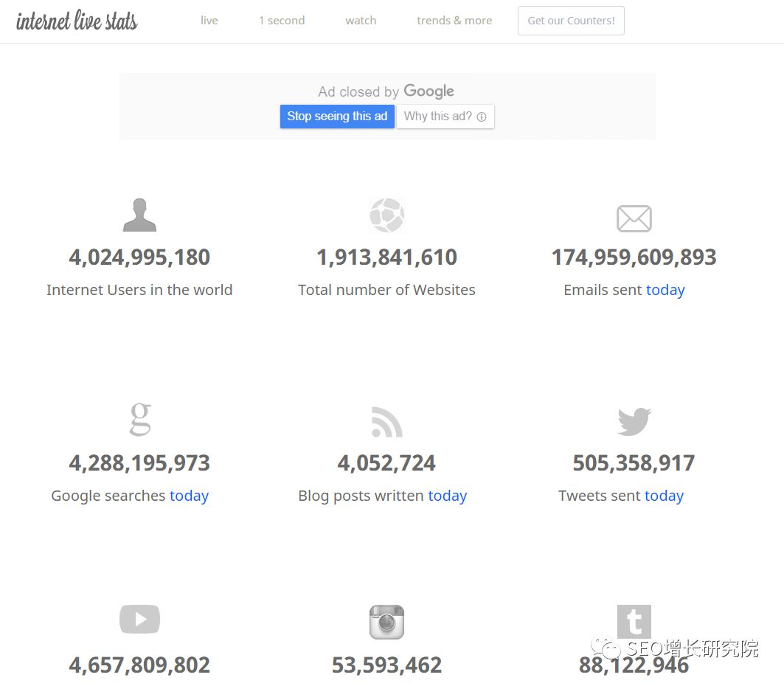Click the Ad closed by Google text
The width and height of the screenshot is (784, 683).
386,91
